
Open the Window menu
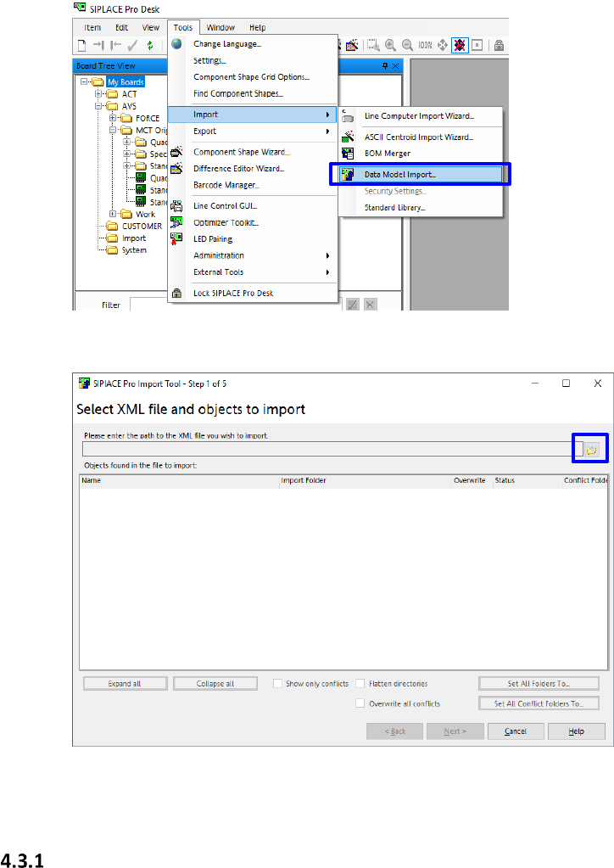coord(220,28)
